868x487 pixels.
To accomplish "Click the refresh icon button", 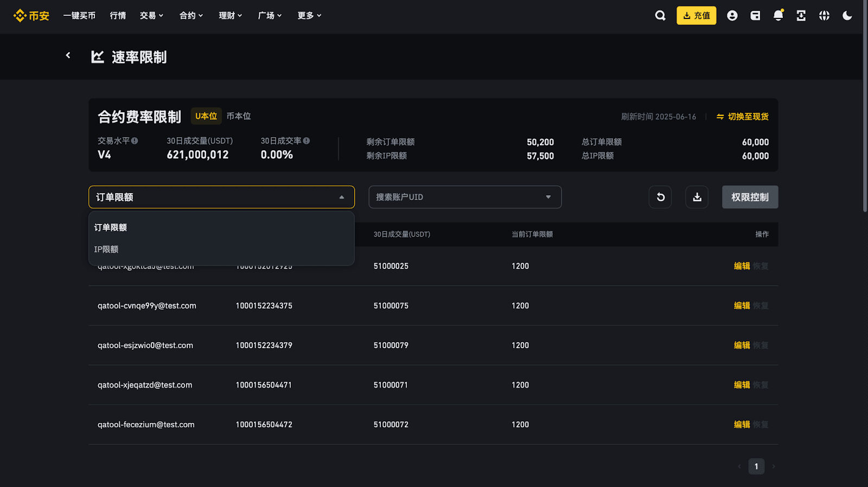I will pos(660,197).
